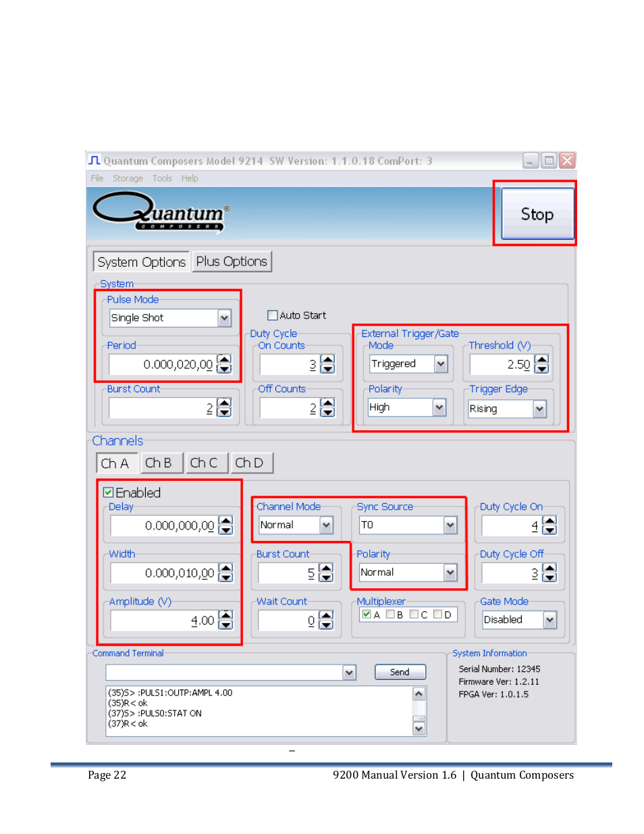
Task: Open the Tools menu
Action: [162, 178]
